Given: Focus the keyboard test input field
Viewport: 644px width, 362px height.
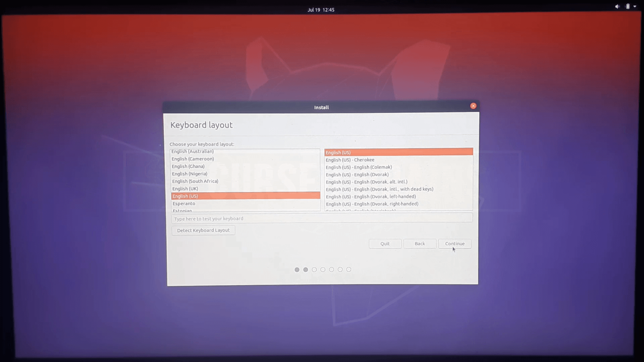Looking at the screenshot, I should click(322, 218).
